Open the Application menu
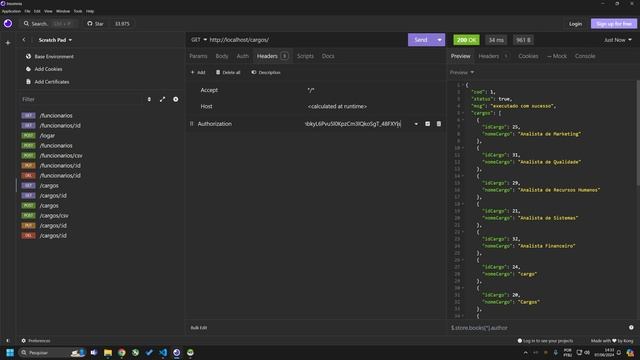The height and width of the screenshot is (360, 640). [x=11, y=11]
